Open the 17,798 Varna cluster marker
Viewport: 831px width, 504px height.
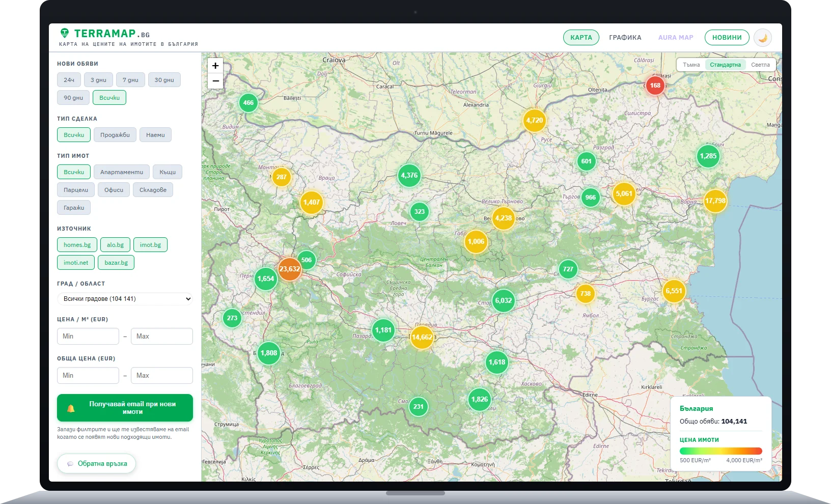tap(715, 201)
